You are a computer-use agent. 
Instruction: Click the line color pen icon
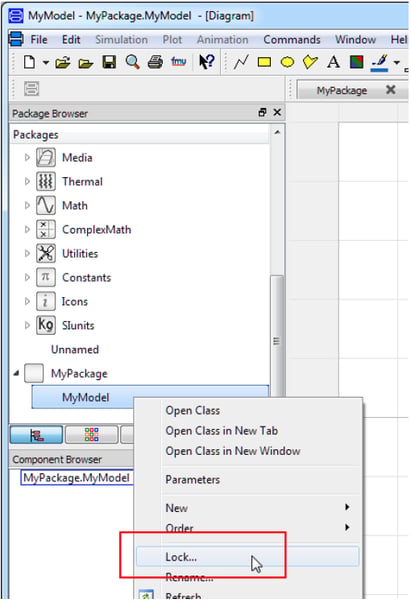click(x=380, y=62)
